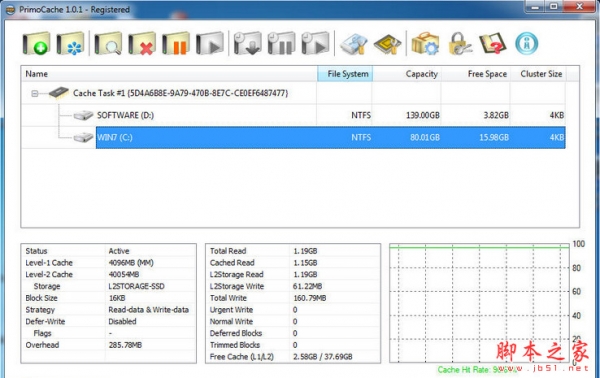Click the Defer-Write Disabled value
The image size is (600, 378).
pos(122,322)
